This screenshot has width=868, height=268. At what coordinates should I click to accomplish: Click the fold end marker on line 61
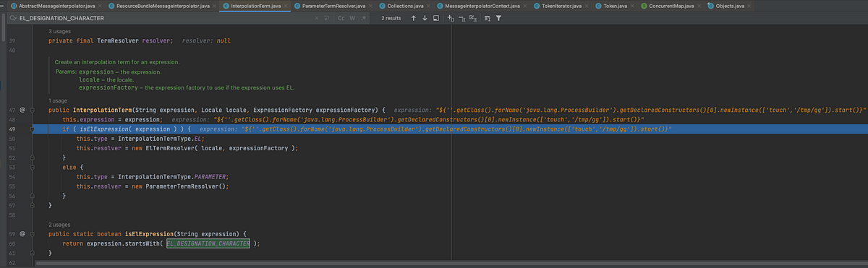coord(32,253)
